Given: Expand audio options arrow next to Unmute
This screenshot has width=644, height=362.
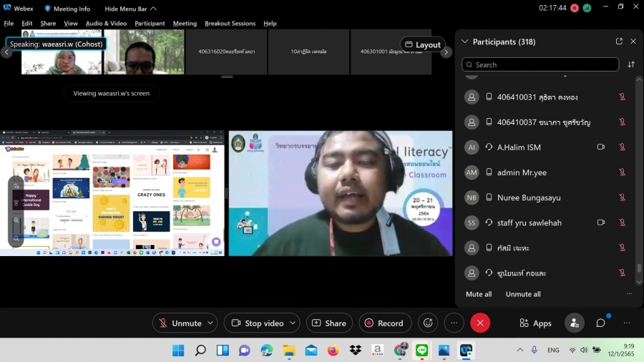Looking at the screenshot, I should [x=210, y=323].
